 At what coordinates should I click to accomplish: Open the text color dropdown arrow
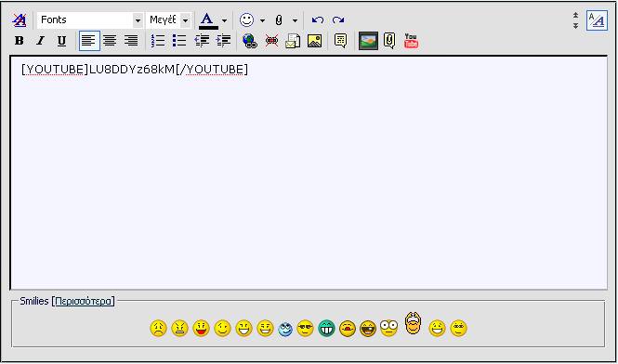[224, 20]
